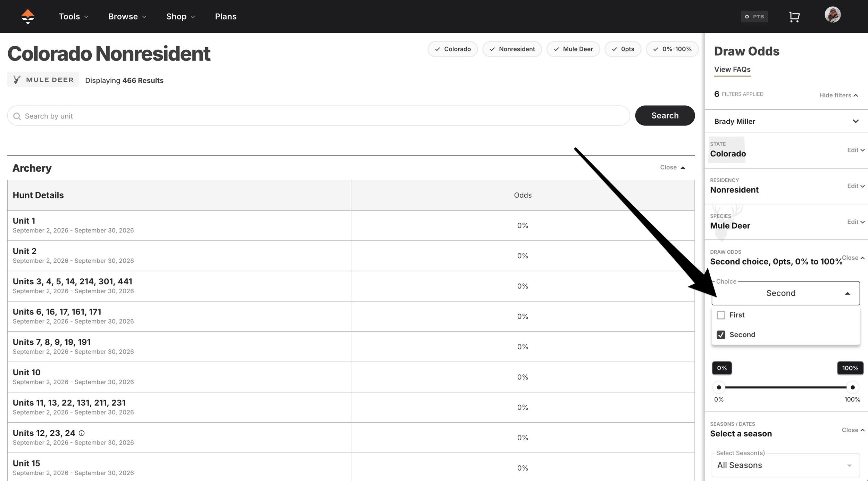Collapse the Choice Second dropdown
This screenshot has width=868, height=481.
coord(847,293)
